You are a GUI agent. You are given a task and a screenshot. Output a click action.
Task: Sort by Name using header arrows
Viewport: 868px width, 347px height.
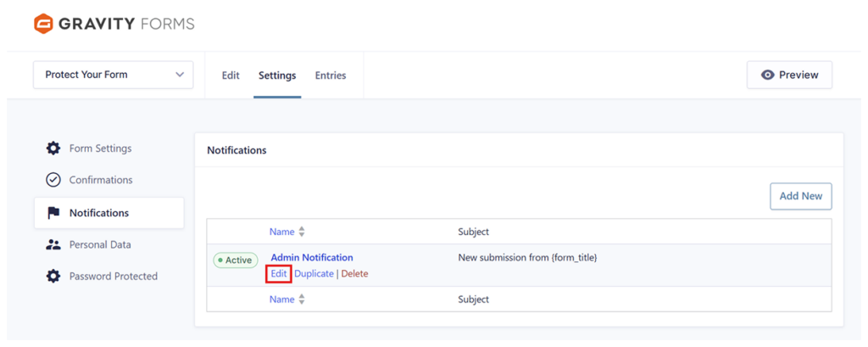pos(302,232)
